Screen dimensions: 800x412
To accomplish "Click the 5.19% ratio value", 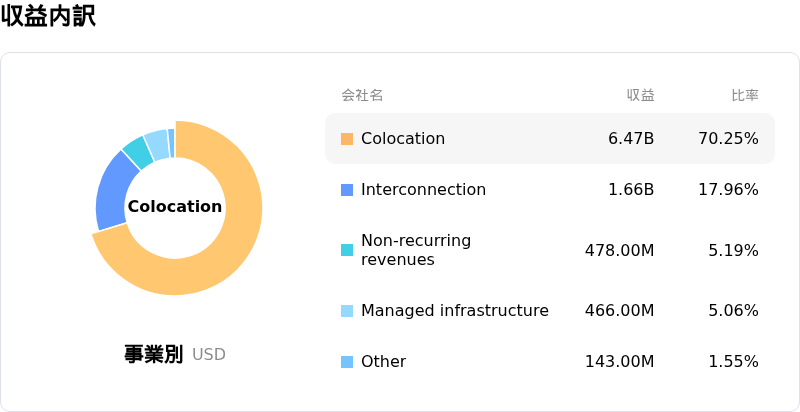I will (734, 250).
